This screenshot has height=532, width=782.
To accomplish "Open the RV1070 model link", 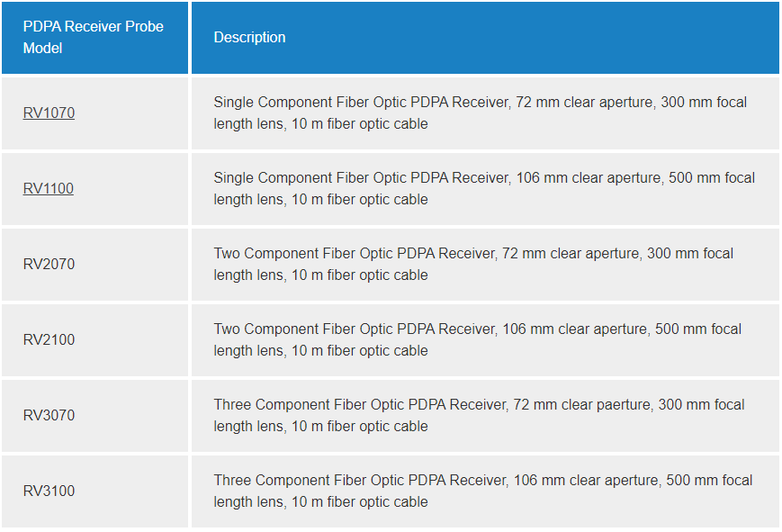I will [x=49, y=113].
